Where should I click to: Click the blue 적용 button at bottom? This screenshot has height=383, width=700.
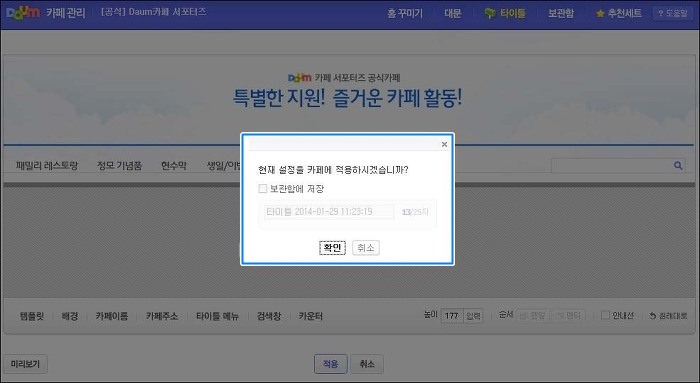point(330,364)
